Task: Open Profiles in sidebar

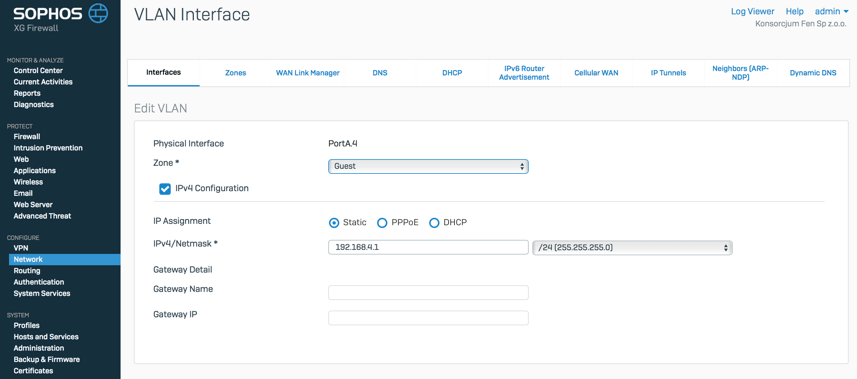Action: coord(26,325)
